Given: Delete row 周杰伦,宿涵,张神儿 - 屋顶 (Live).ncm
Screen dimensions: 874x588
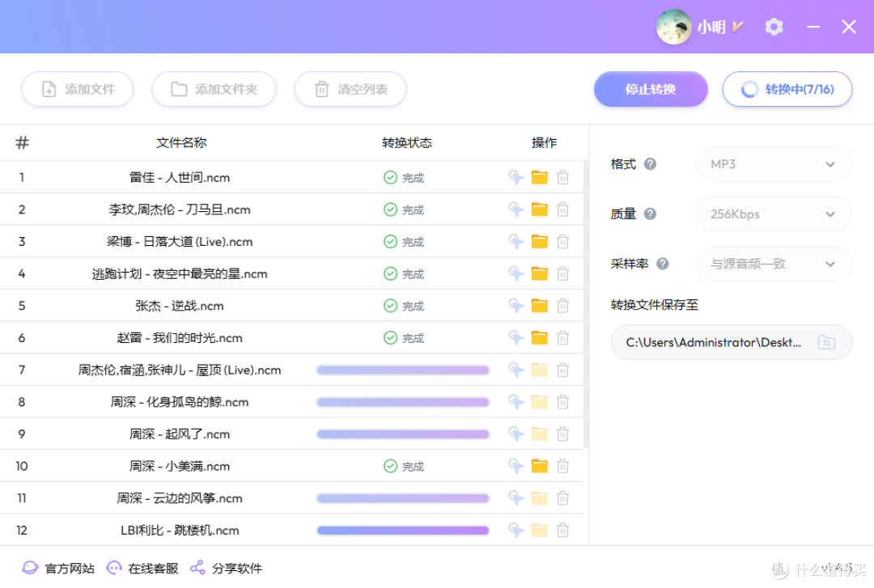Looking at the screenshot, I should pyautogui.click(x=562, y=370).
